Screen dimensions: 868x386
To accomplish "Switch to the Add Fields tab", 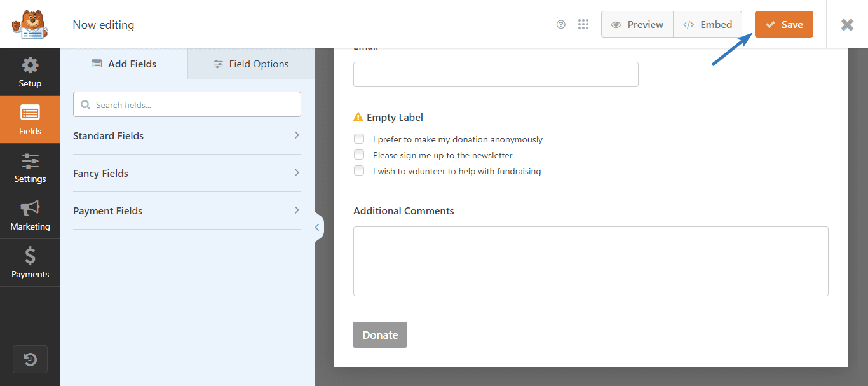I will coord(124,64).
